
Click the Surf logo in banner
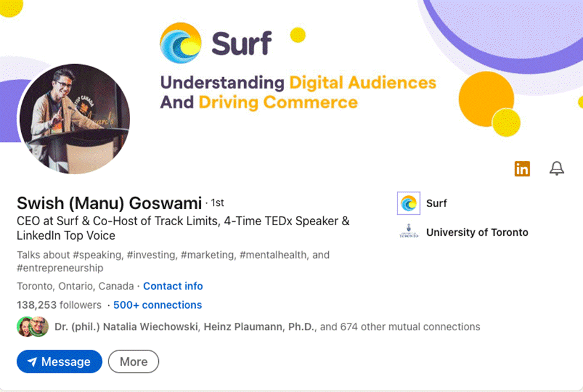pos(216,43)
